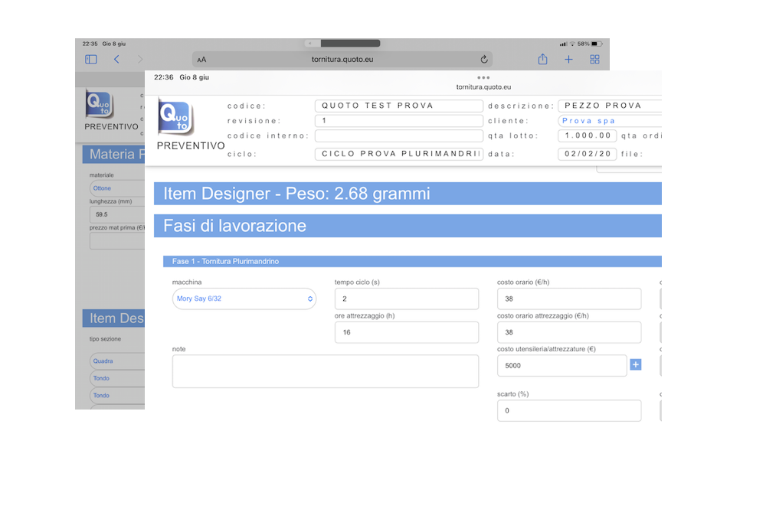Go back using Safari's back chevron
Image resolution: width=766 pixels, height=532 pixels.
[116, 60]
